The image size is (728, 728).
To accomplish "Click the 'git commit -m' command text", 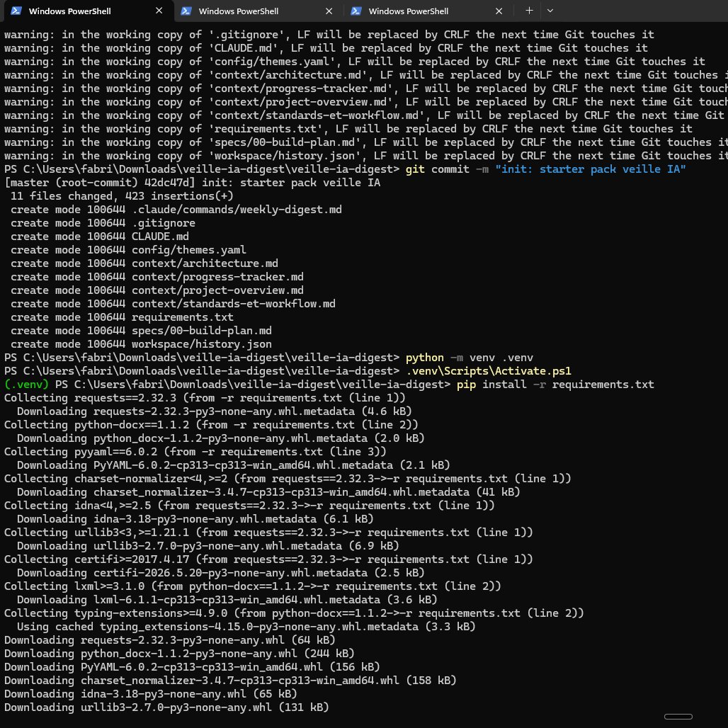I will pos(447,169).
